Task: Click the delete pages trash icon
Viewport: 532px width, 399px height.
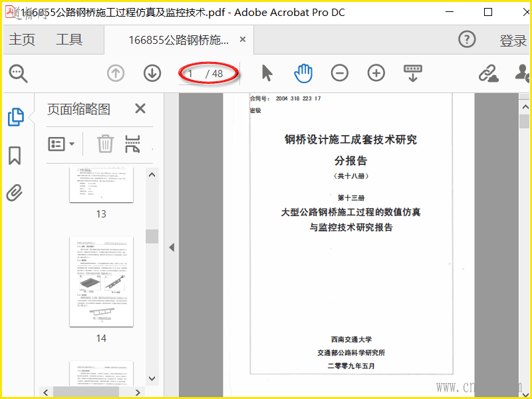Action: point(106,144)
